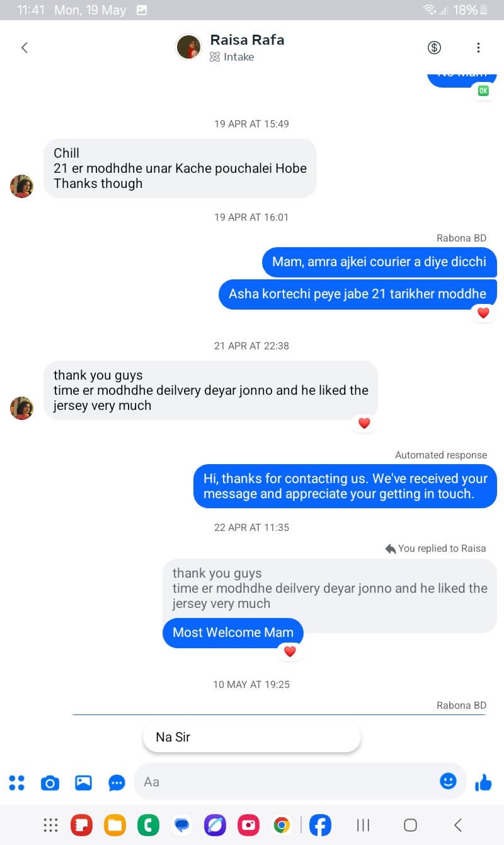Image resolution: width=504 pixels, height=845 pixels.
Task: Open the Chrome browser in the taskbar
Action: pyautogui.click(x=282, y=825)
